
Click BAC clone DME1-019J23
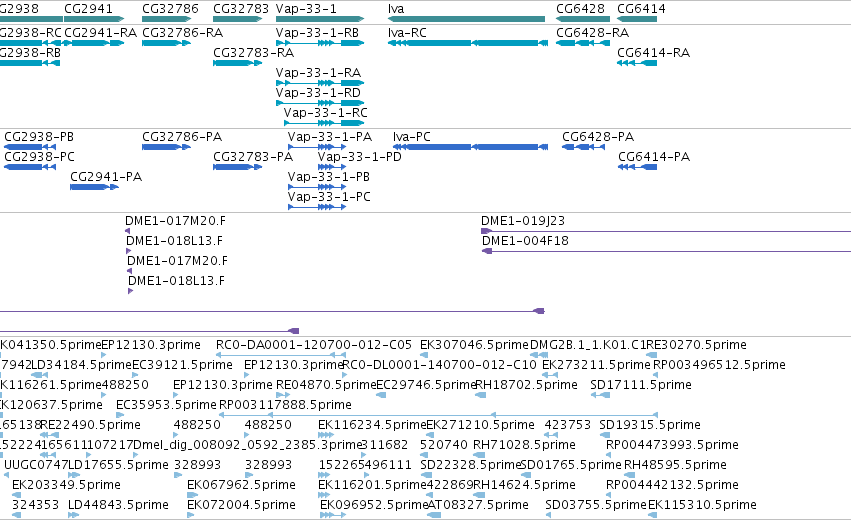tap(523, 221)
